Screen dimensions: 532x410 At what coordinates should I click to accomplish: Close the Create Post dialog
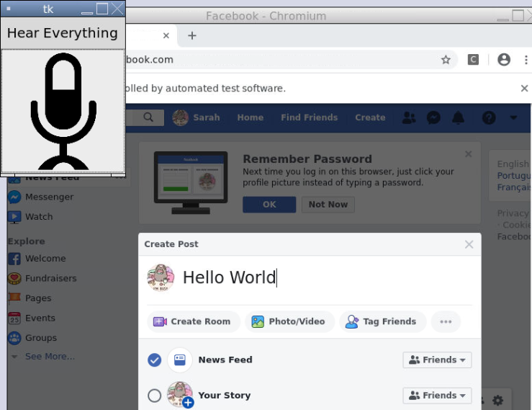coord(469,244)
